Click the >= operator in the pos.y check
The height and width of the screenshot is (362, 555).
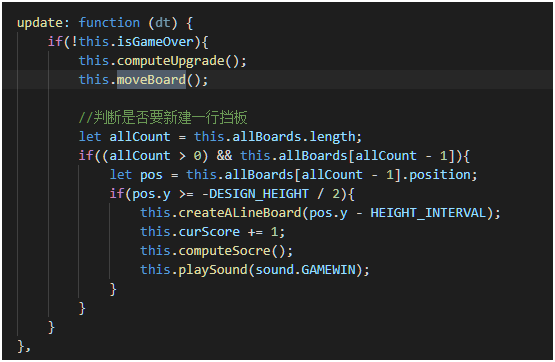tap(186, 194)
